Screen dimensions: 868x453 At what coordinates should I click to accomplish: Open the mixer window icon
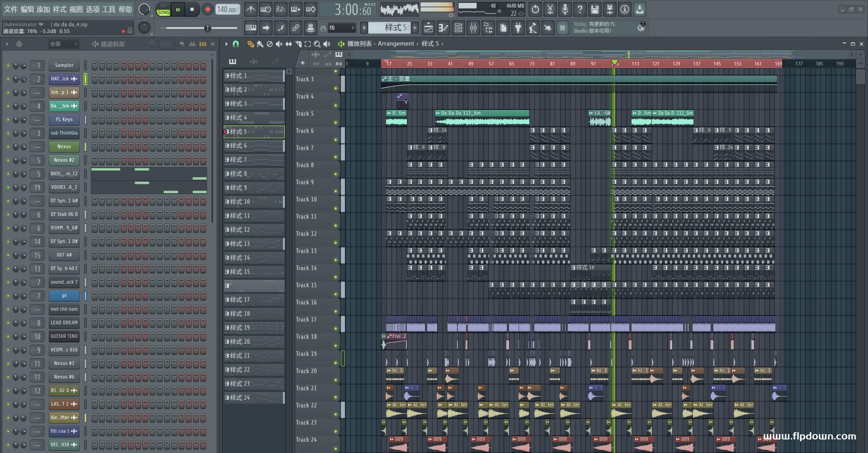coord(473,28)
